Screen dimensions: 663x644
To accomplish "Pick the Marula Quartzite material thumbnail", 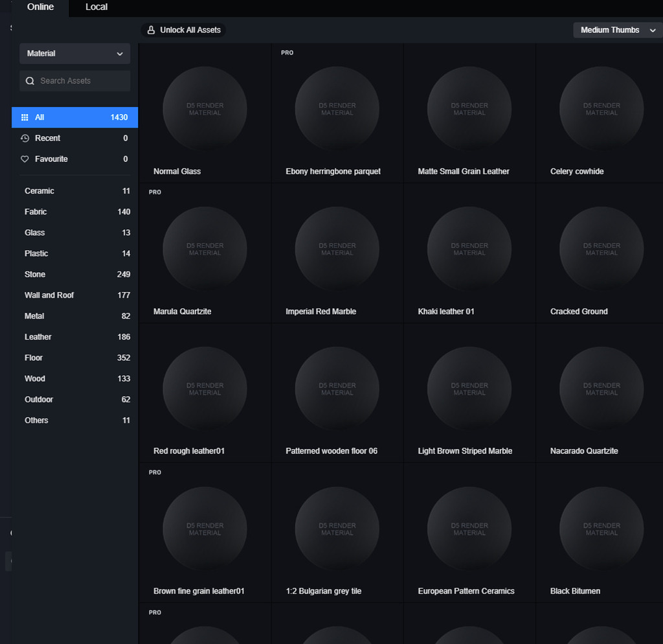I will [205, 249].
